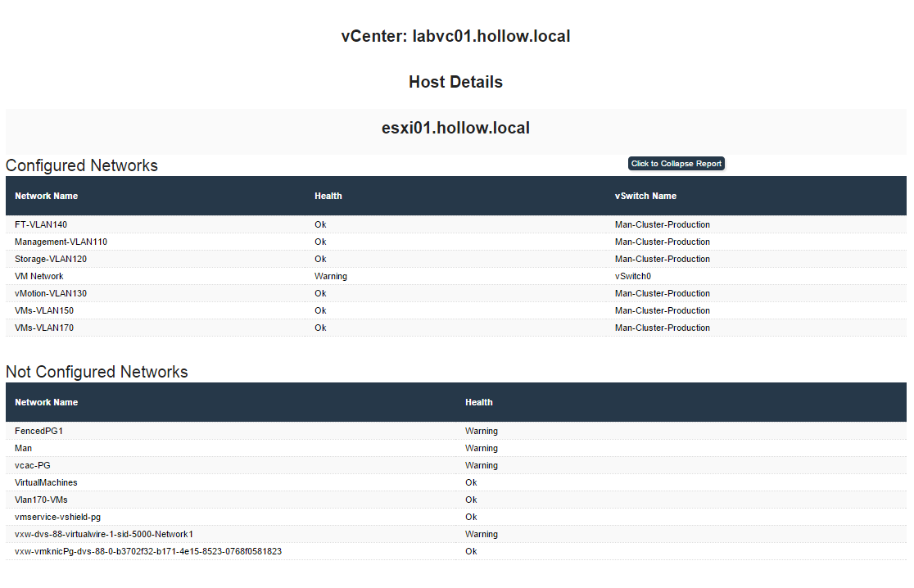Screen dimensions: 914x588
Task: Click the vSwitch0 switch name cell
Action: 633,276
